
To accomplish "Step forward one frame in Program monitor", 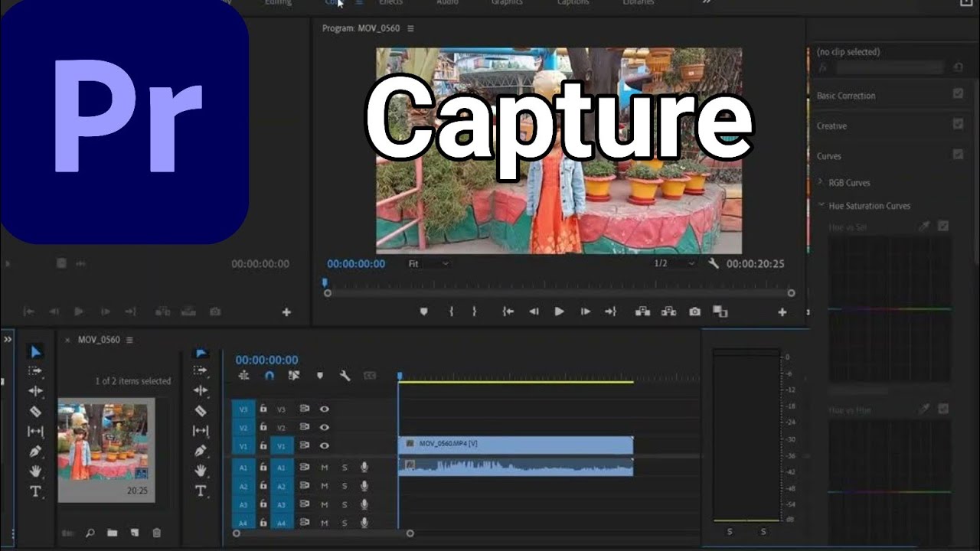I will [x=585, y=311].
